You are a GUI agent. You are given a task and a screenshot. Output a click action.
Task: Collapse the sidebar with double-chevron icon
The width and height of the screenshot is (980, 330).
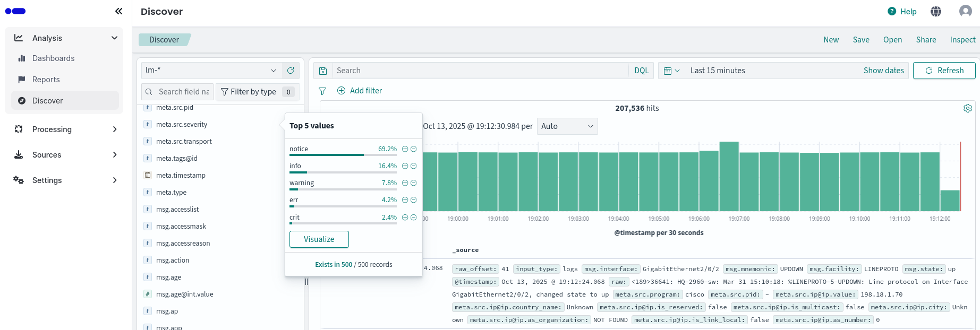point(118,11)
